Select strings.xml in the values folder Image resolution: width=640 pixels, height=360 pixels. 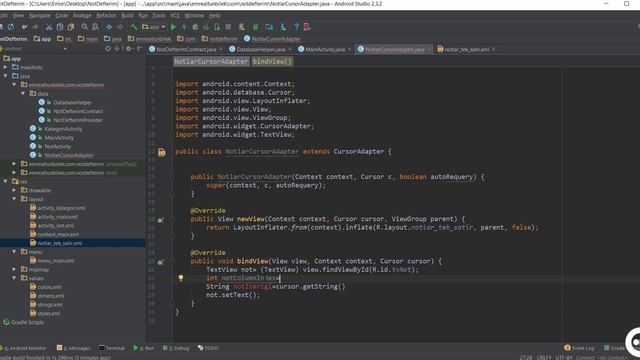click(50, 304)
